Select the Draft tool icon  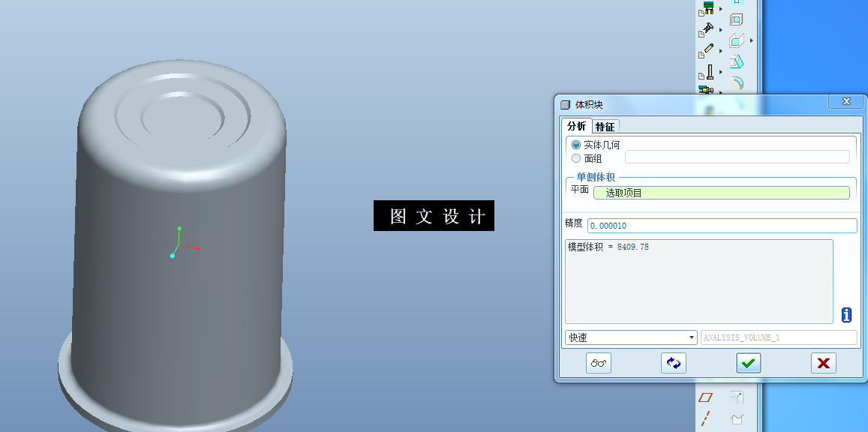click(x=736, y=61)
